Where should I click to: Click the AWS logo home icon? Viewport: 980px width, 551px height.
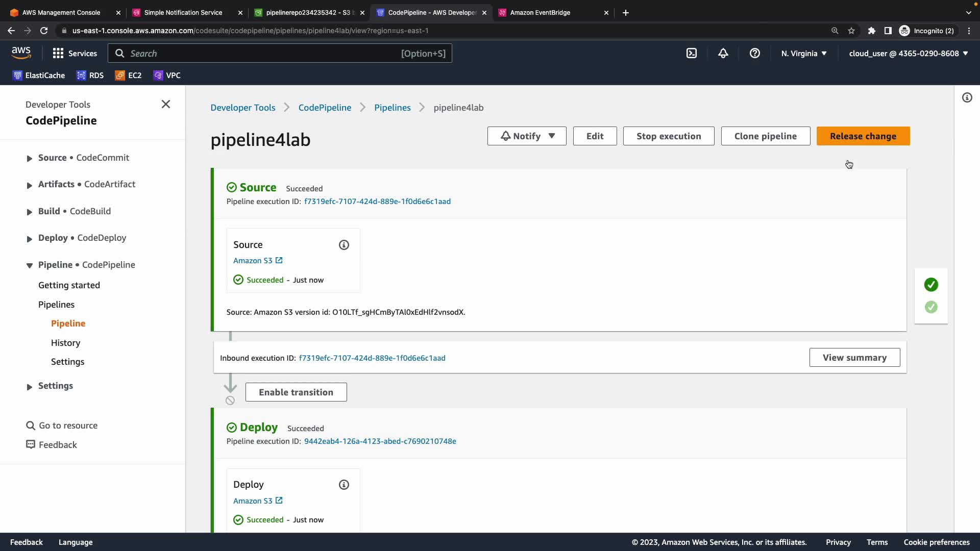point(21,53)
